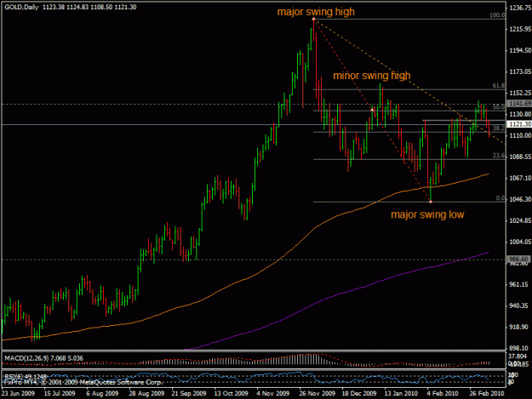Click Fibonacci anchor point at major swing high
The height and width of the screenshot is (399, 532).
313,20
